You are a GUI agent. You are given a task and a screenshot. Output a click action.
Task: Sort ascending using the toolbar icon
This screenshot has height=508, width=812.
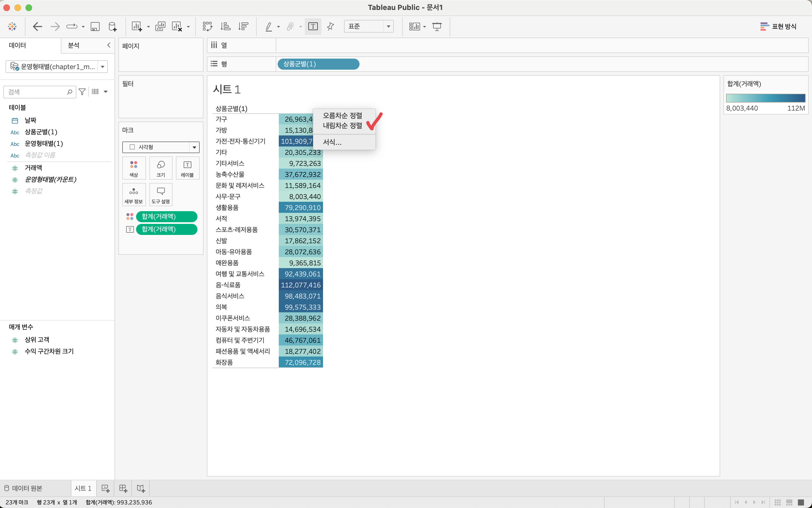coord(225,26)
